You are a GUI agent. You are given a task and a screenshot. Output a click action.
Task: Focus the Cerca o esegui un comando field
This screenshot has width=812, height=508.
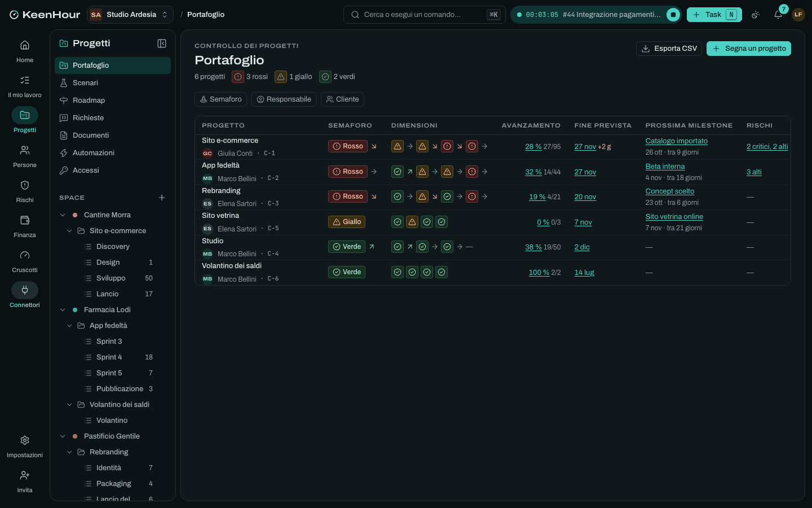[x=425, y=15]
